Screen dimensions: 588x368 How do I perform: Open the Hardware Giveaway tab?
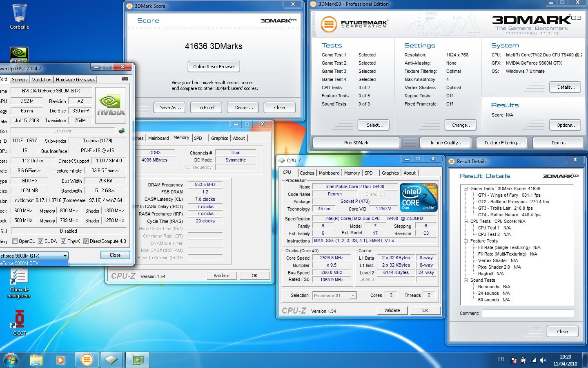pos(76,80)
